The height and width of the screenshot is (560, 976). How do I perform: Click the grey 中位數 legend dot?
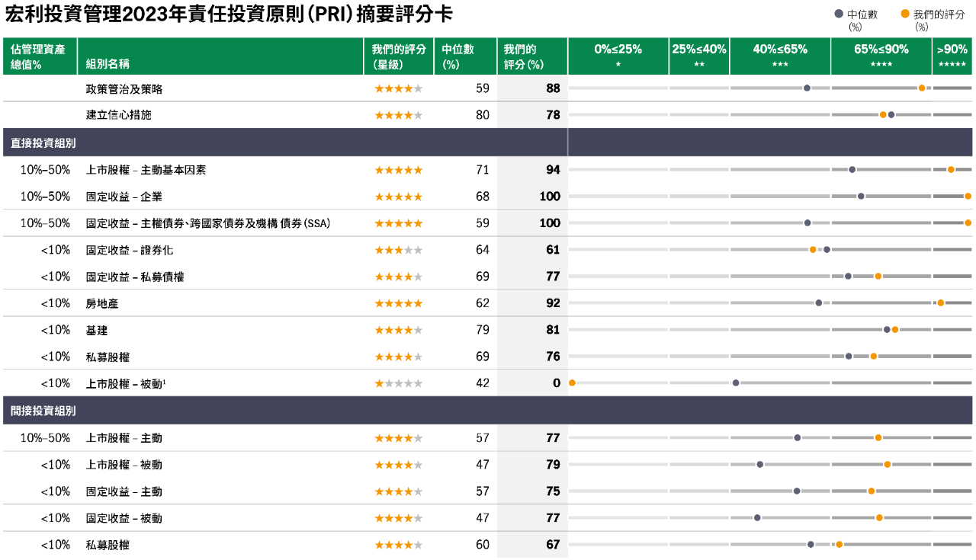840,14
